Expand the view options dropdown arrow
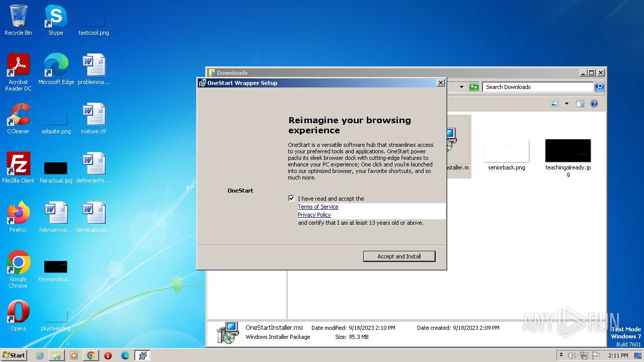Image resolution: width=644 pixels, height=362 pixels. (567, 104)
